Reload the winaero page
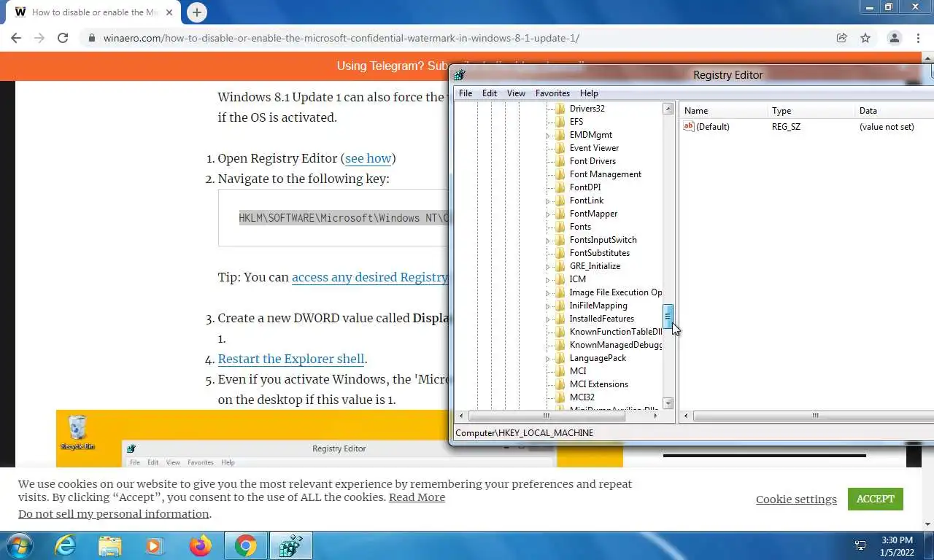Screen dimensions: 934x560 (63, 38)
